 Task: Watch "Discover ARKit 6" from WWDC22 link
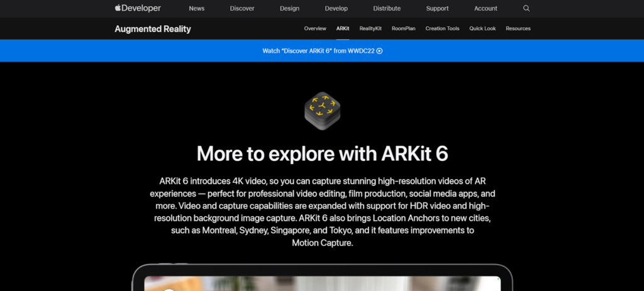point(318,51)
